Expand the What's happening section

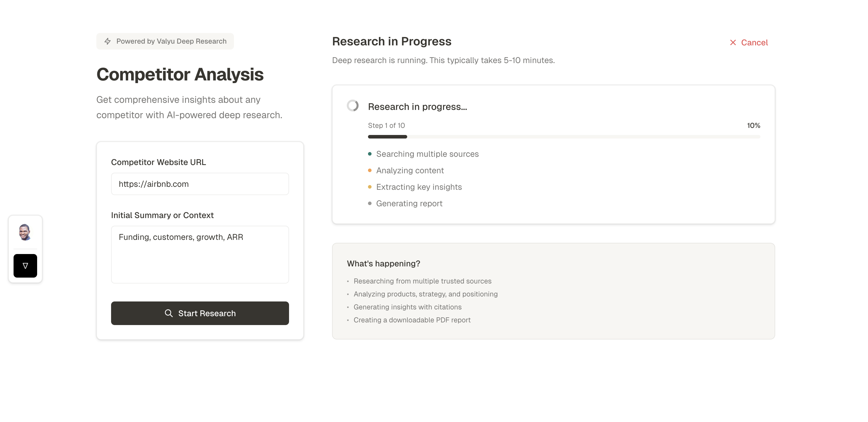[383, 263]
